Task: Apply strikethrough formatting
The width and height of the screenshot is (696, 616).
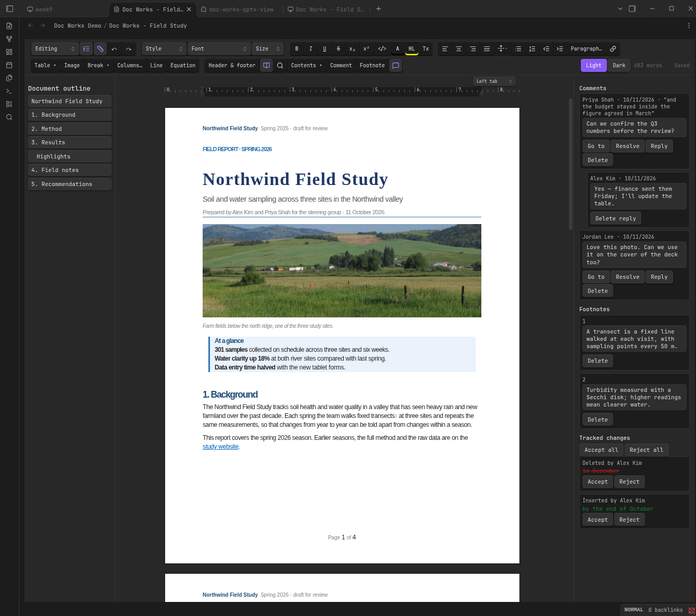Action: point(339,49)
